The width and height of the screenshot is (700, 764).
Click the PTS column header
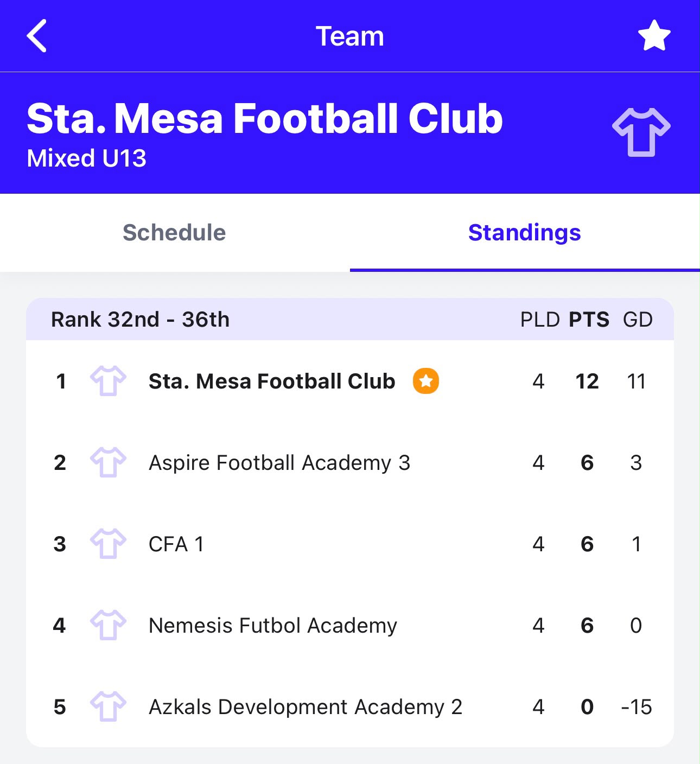589,320
